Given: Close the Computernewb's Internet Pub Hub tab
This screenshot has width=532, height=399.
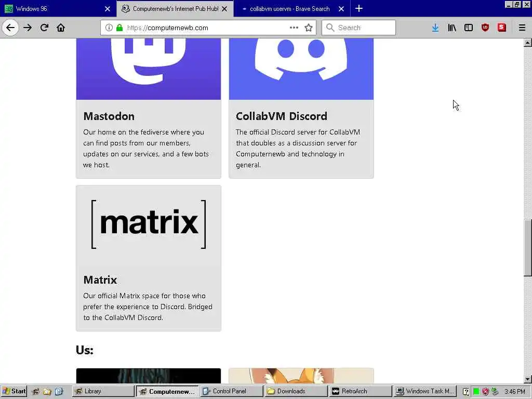Looking at the screenshot, I should [x=224, y=9].
